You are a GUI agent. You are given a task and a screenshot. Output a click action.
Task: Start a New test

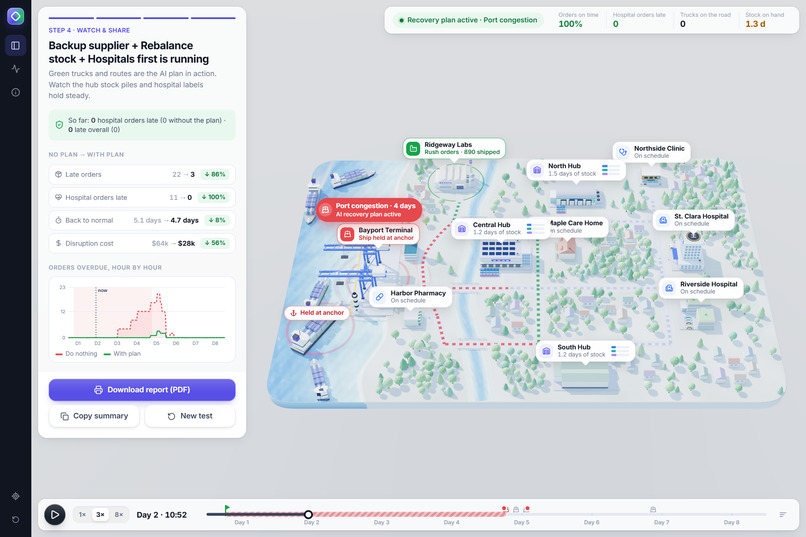[x=190, y=416]
